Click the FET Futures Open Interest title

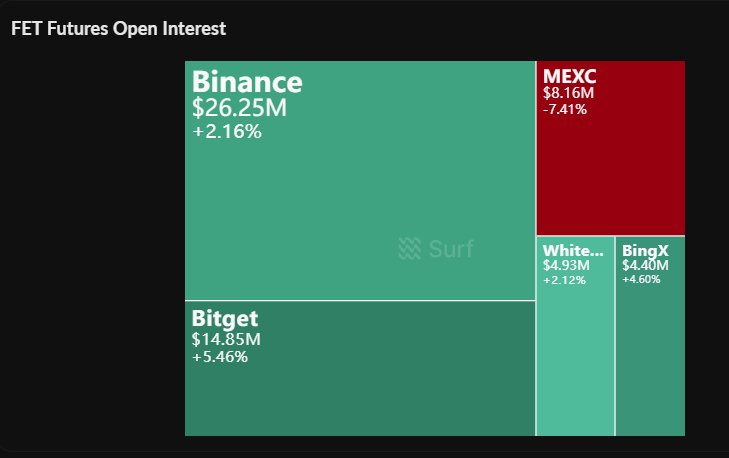click(119, 28)
